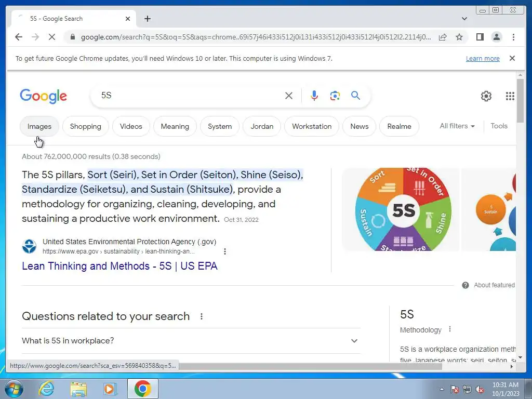This screenshot has height=399, width=532.
Task: Search by image with the Lens icon
Action: [x=335, y=96]
